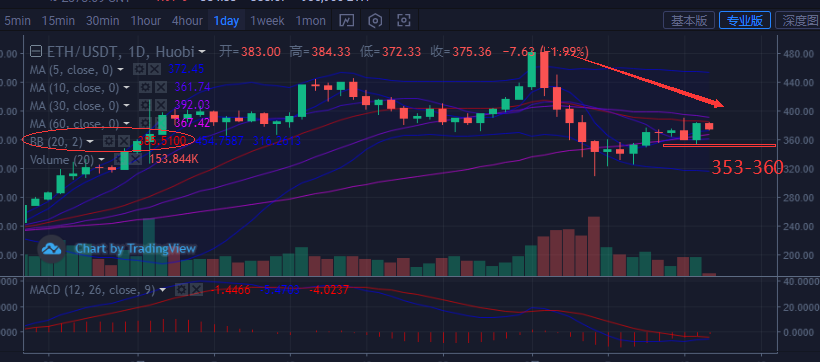Expand MA (30, close, 0) dropdown arrow
Viewport: 820px width, 362px height.
click(x=127, y=106)
